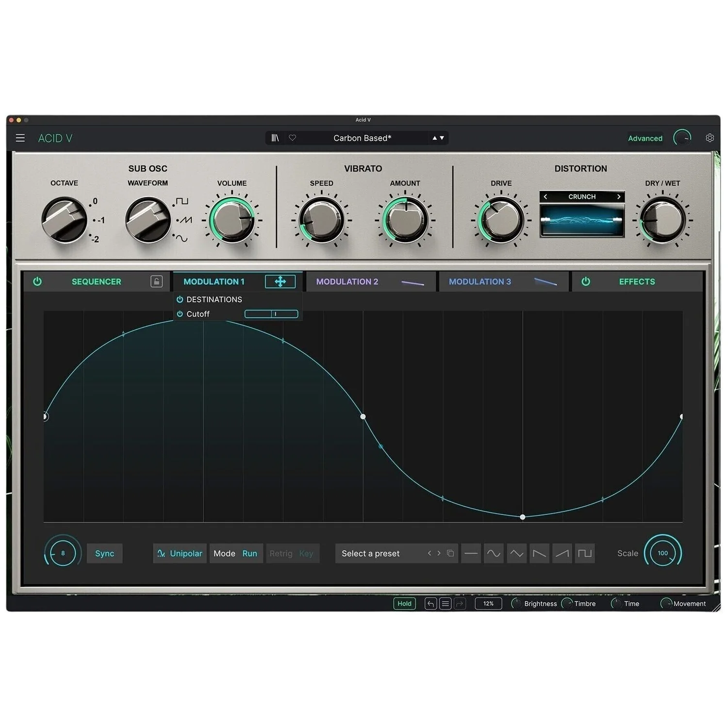The image size is (728, 728).
Task: Open the preset library browser
Action: pyautogui.click(x=275, y=138)
